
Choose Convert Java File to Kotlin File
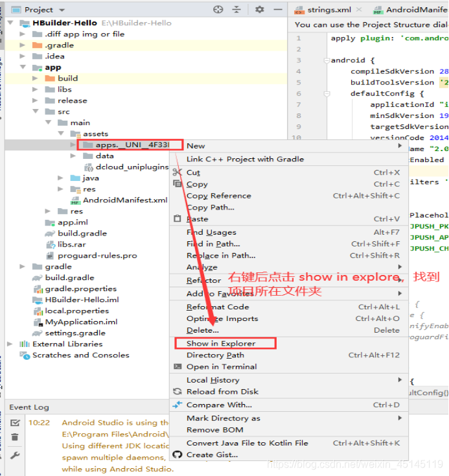[289, 443]
